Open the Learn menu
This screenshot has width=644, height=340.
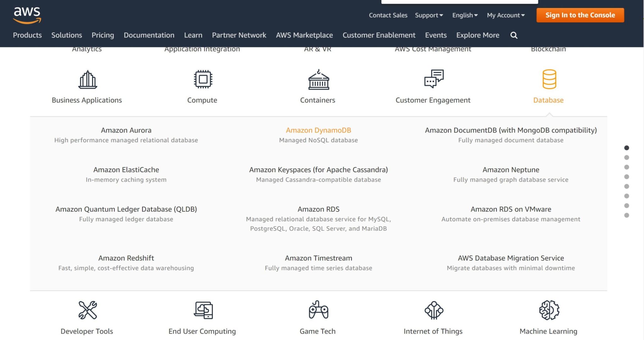(x=193, y=35)
